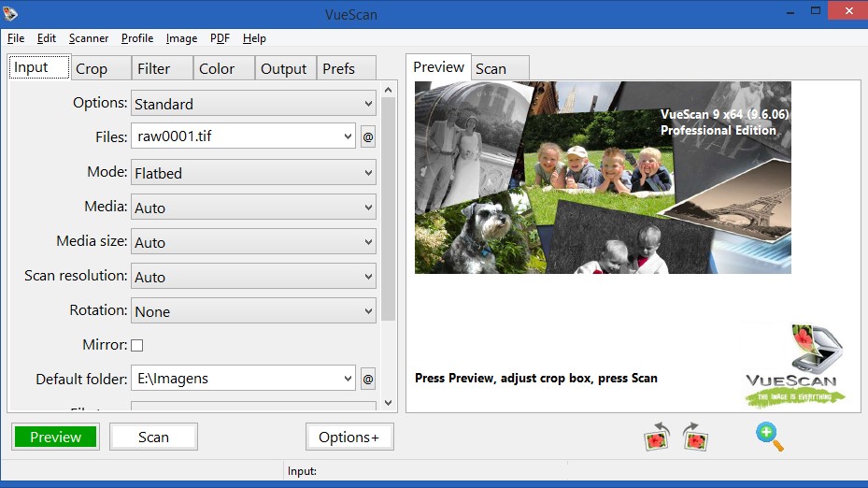Switch to the Prefs tab
Viewport: 868px width, 488px height.
tap(346, 68)
